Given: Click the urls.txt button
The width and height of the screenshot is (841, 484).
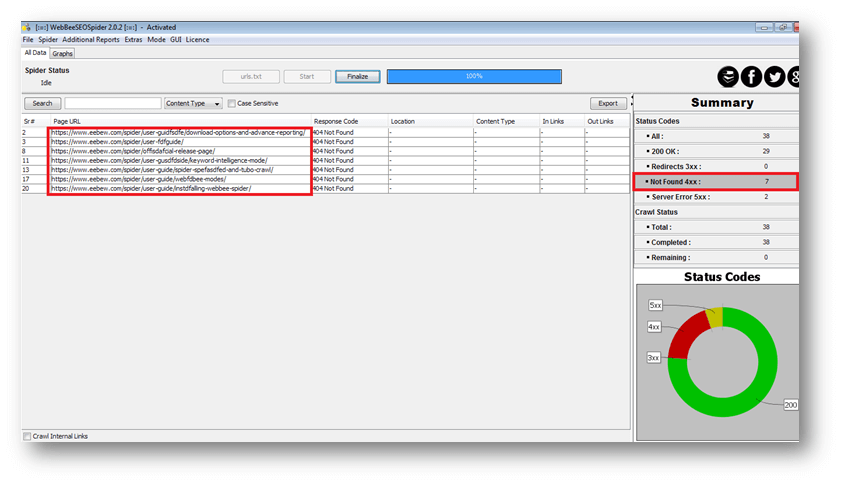Looking at the screenshot, I should click(x=251, y=77).
